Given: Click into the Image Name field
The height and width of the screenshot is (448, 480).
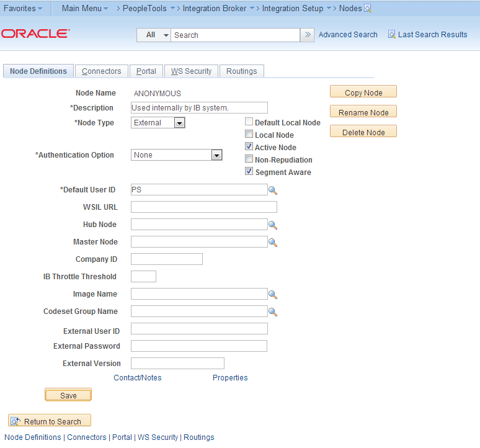Looking at the screenshot, I should click(199, 293).
